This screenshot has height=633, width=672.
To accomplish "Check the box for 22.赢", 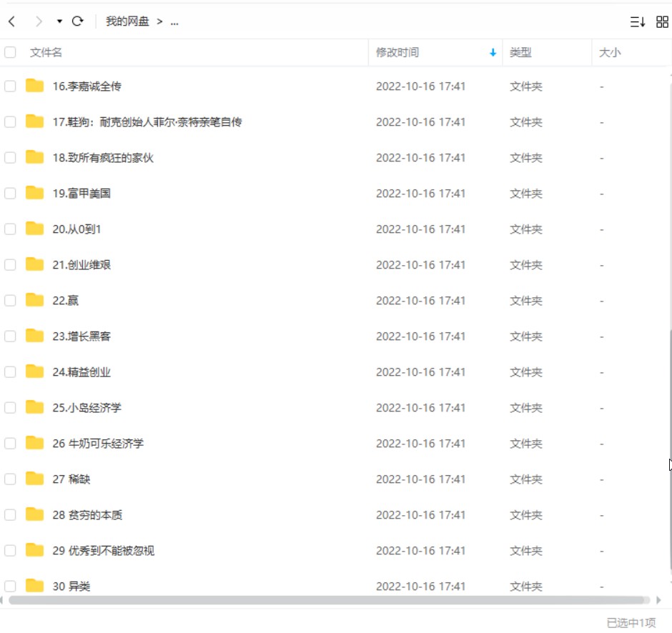I will tap(10, 301).
